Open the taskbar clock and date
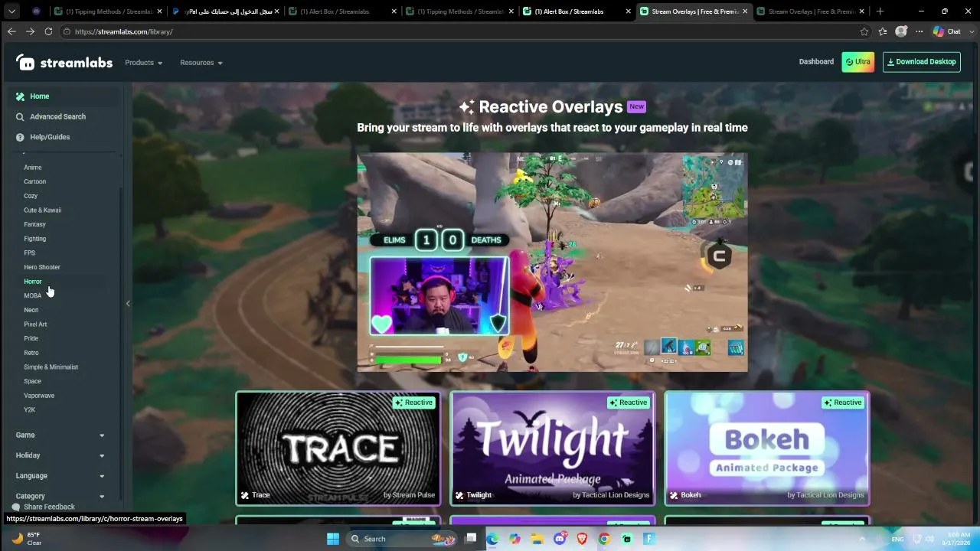 (x=959, y=539)
